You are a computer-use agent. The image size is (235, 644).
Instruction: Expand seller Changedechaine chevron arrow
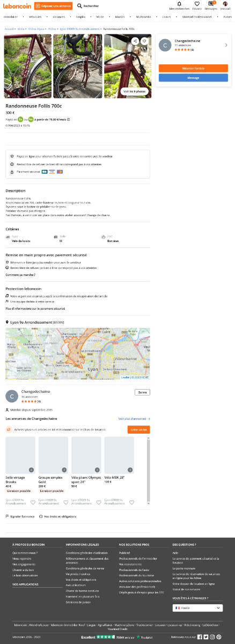(226, 45)
